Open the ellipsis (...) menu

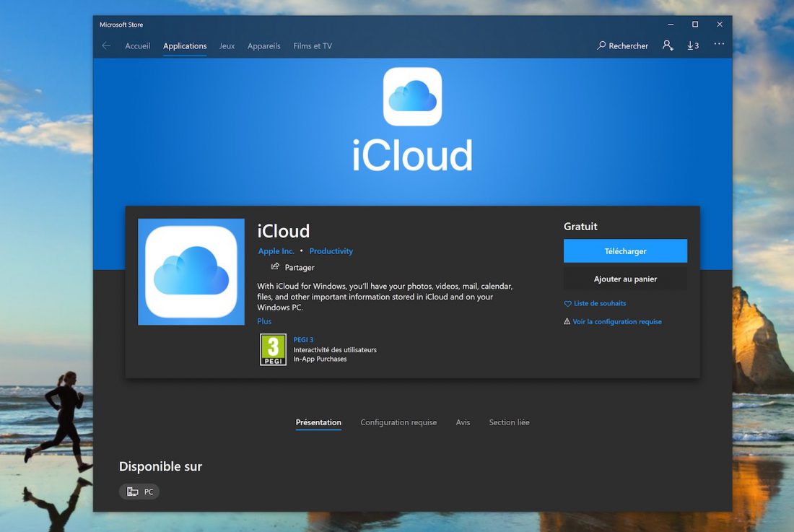click(x=718, y=44)
